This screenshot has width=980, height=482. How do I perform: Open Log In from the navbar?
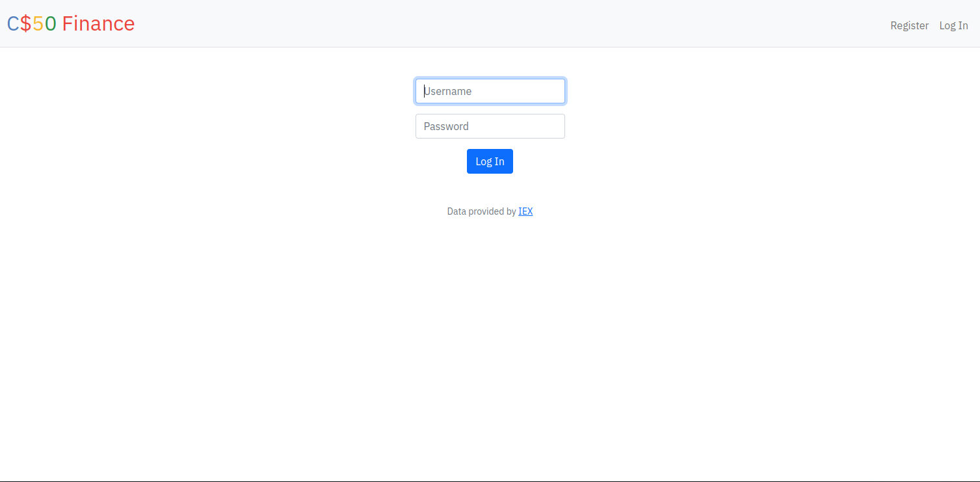point(953,25)
